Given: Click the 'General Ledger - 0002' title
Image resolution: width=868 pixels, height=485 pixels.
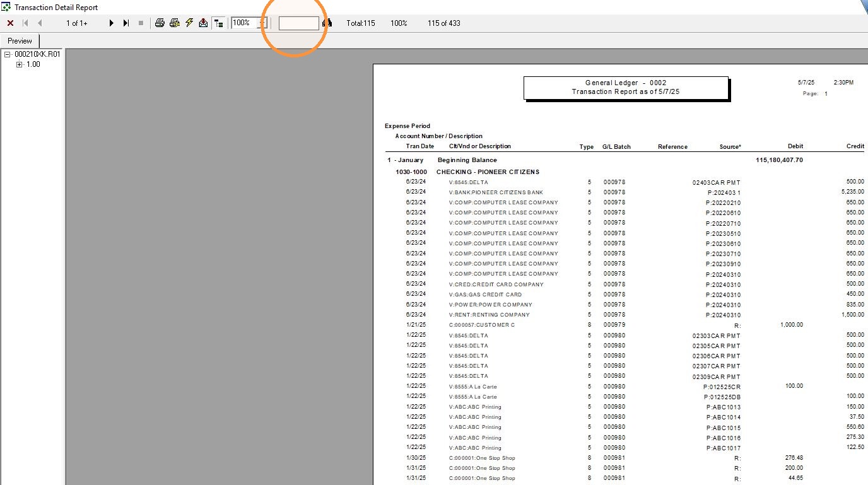Looking at the screenshot, I should (x=626, y=83).
